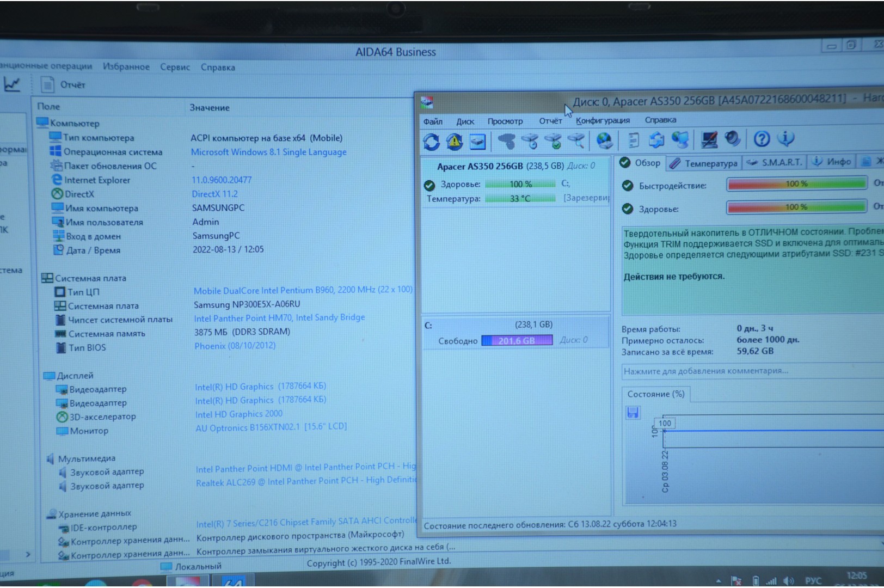
Task: Open the Файл menu in Hard Disk Sentinel
Action: 433,121
